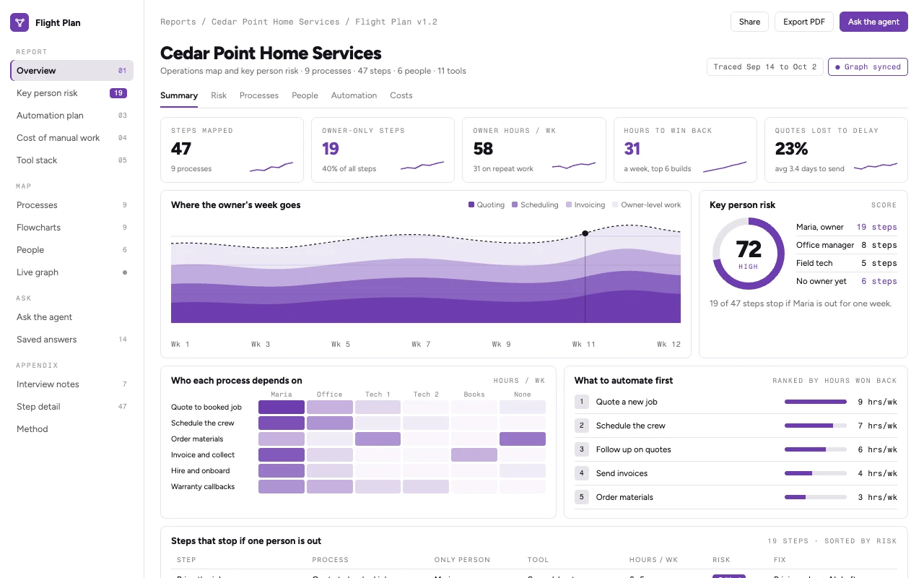Open Interview notes in the appendix
Screen dimensions: 924x578
72,384
